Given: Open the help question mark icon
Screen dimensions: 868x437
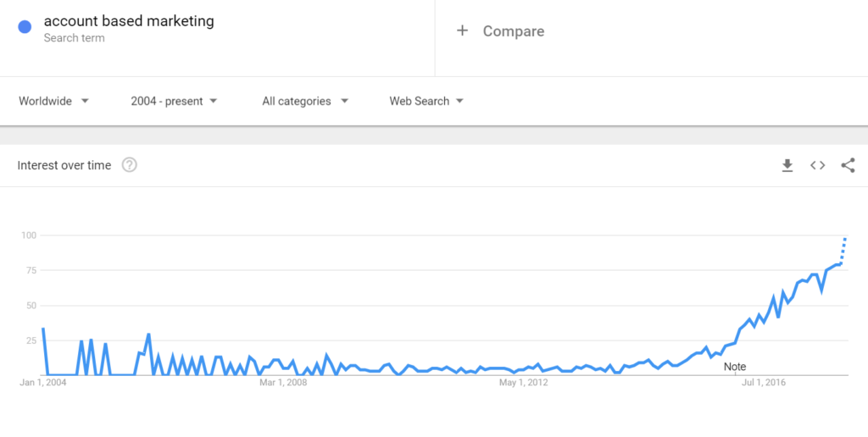Looking at the screenshot, I should [130, 165].
